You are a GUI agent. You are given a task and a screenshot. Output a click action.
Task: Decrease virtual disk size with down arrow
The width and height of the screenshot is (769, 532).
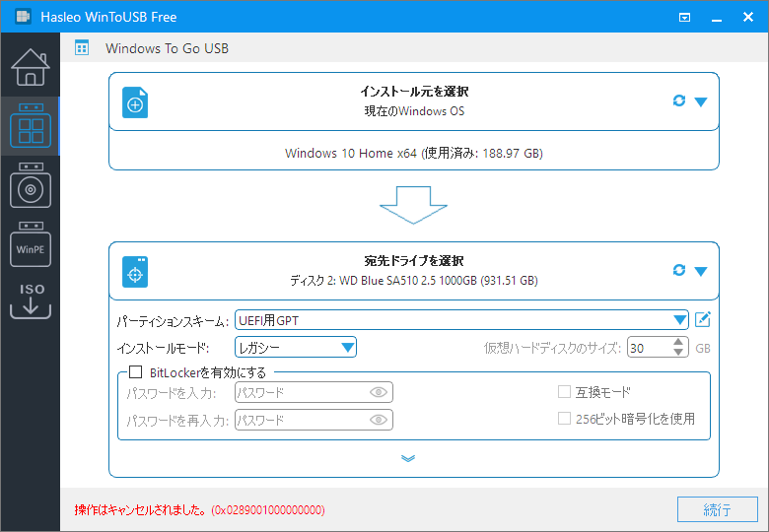[678, 353]
